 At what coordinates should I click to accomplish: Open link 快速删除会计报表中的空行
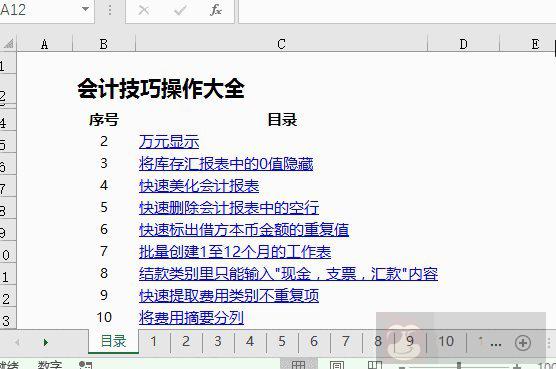(x=229, y=208)
